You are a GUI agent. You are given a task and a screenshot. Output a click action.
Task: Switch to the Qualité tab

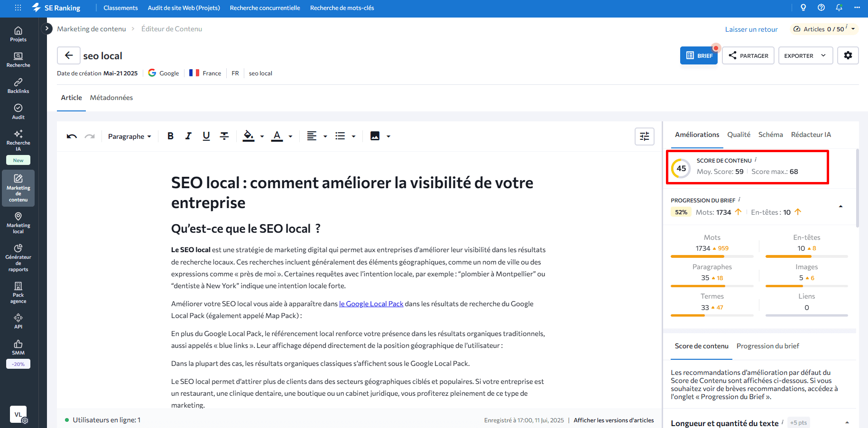click(x=739, y=135)
